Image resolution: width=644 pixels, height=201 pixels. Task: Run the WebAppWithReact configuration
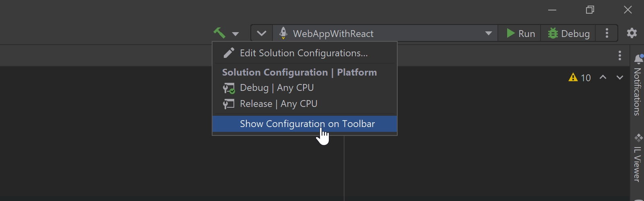[520, 33]
